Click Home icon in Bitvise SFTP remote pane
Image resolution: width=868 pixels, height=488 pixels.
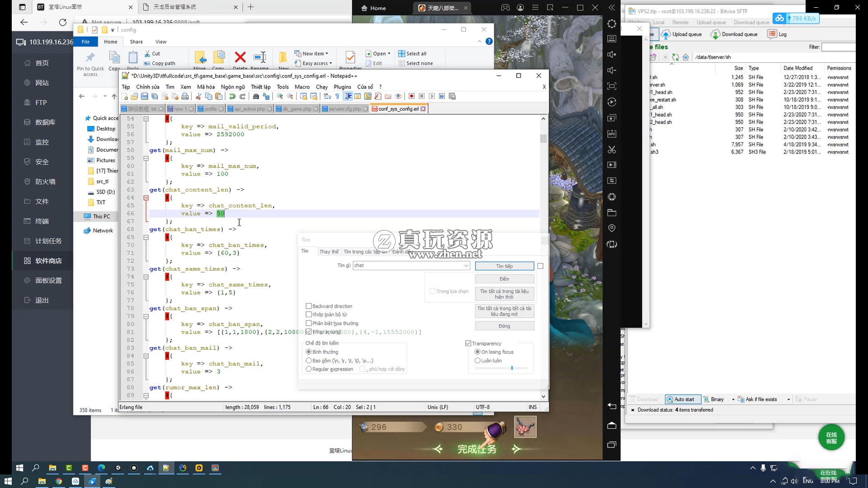click(x=686, y=57)
